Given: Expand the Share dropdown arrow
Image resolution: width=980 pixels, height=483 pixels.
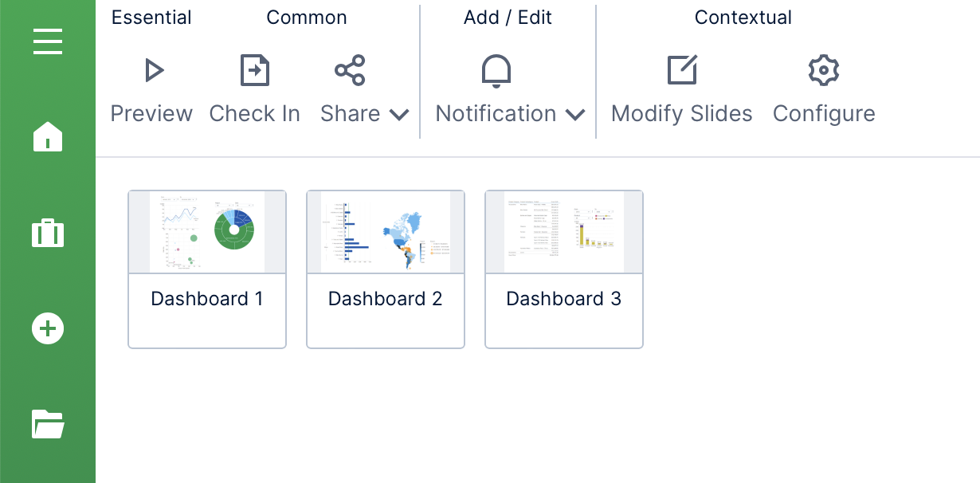Looking at the screenshot, I should pyautogui.click(x=399, y=115).
